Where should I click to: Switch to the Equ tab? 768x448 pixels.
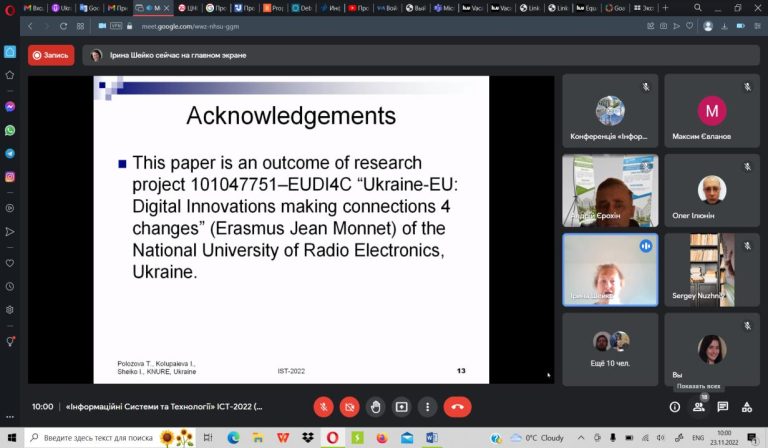click(586, 8)
